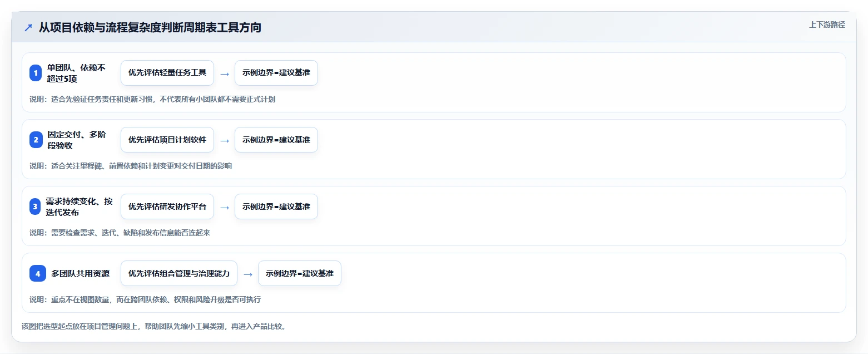This screenshot has width=868, height=354.
Task: Click the 上下游路径 label
Action: point(827,24)
